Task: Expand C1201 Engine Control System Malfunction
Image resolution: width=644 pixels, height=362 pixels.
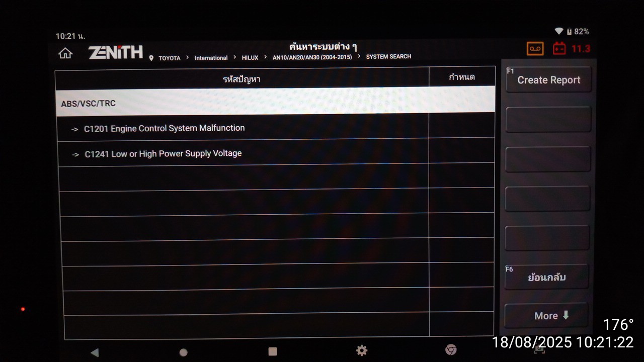Action: coord(164,128)
